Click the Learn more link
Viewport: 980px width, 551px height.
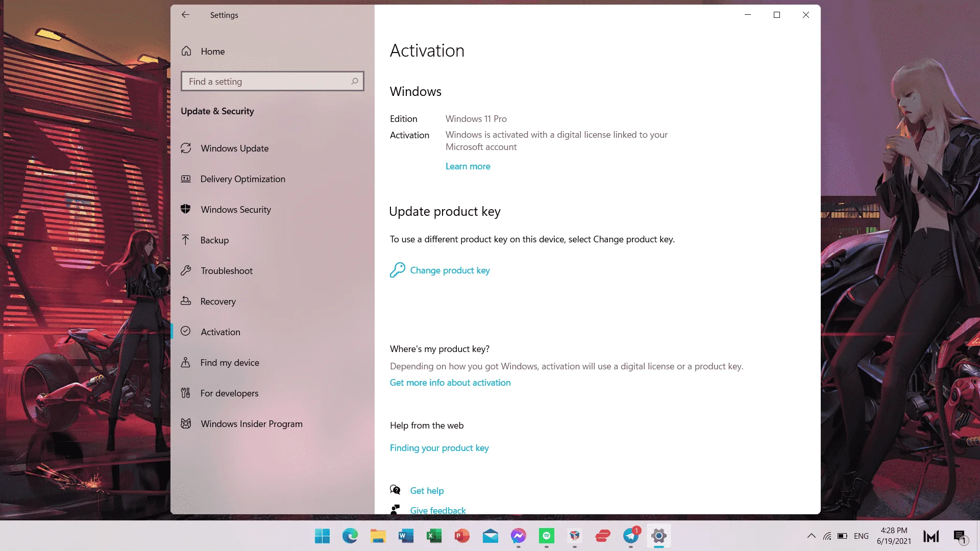click(x=468, y=166)
